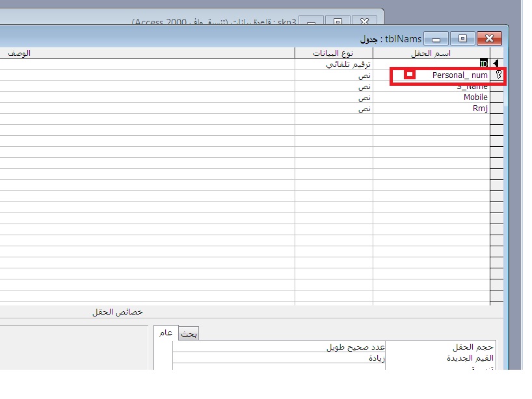Click the حجم الحقل value عدد صحيح طويل
The width and height of the screenshot is (532, 399).
point(279,347)
